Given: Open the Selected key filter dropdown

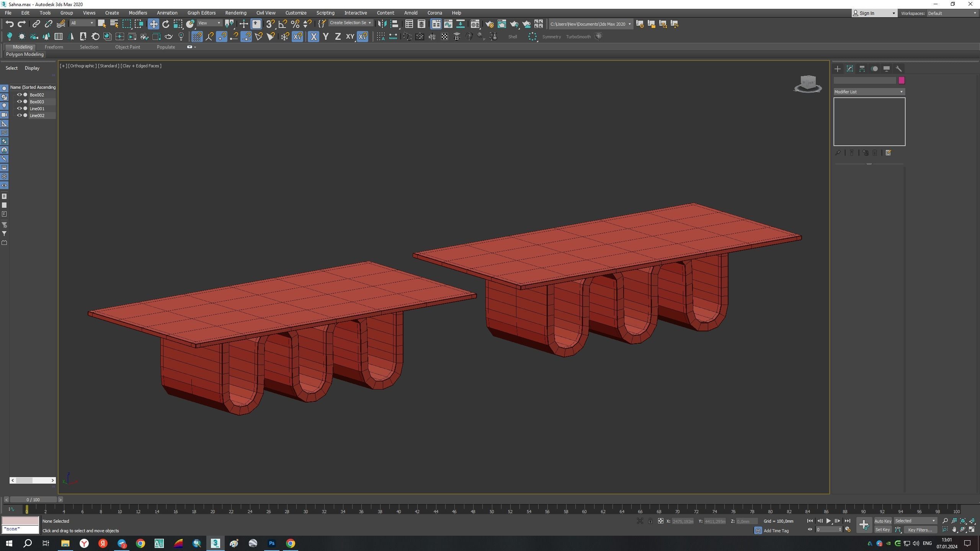Looking at the screenshot, I should pos(915,521).
